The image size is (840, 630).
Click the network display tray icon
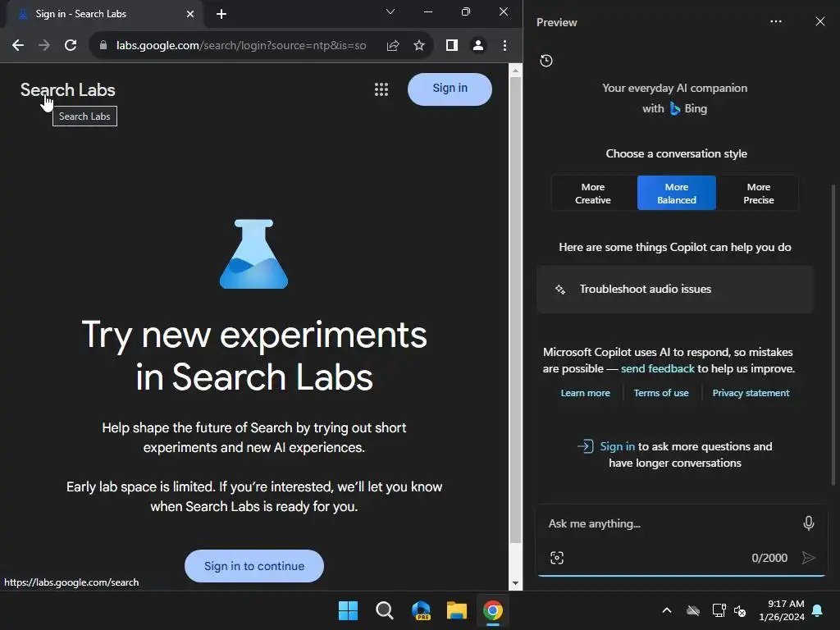719,610
